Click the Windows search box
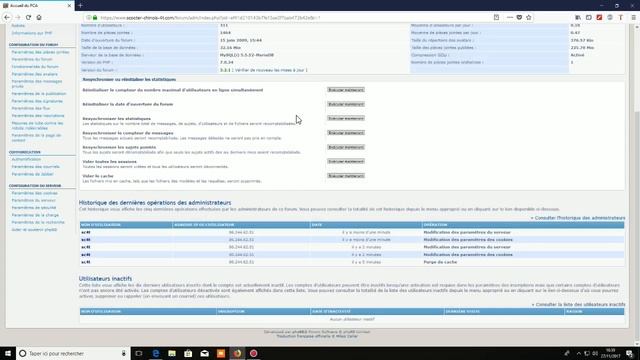 (x=73, y=353)
